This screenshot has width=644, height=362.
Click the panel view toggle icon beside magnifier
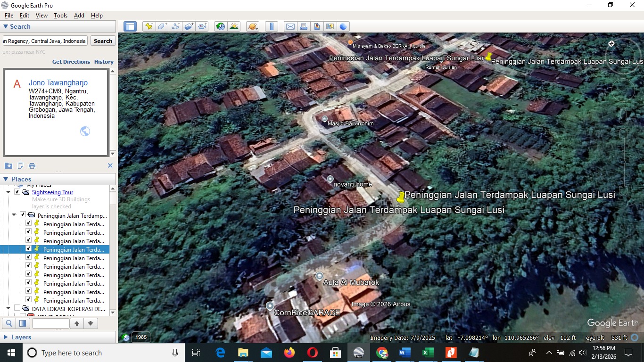click(22, 323)
